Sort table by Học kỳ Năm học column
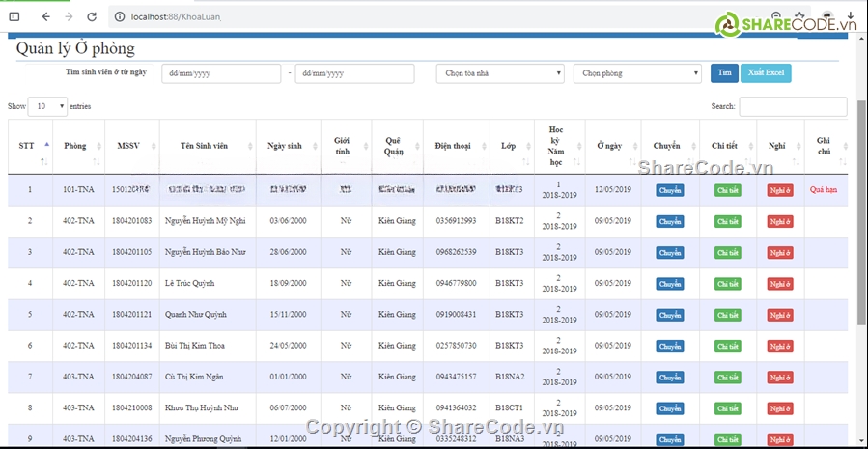868x449 pixels. [560, 147]
